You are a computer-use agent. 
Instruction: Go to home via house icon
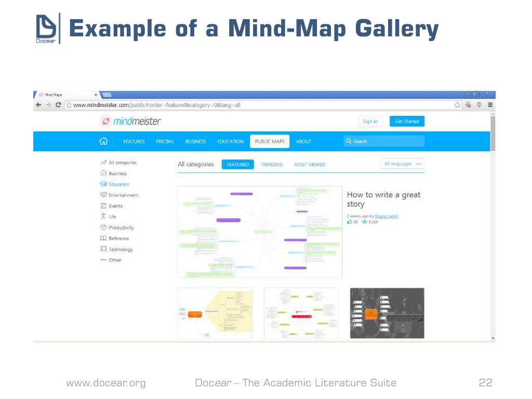103,141
